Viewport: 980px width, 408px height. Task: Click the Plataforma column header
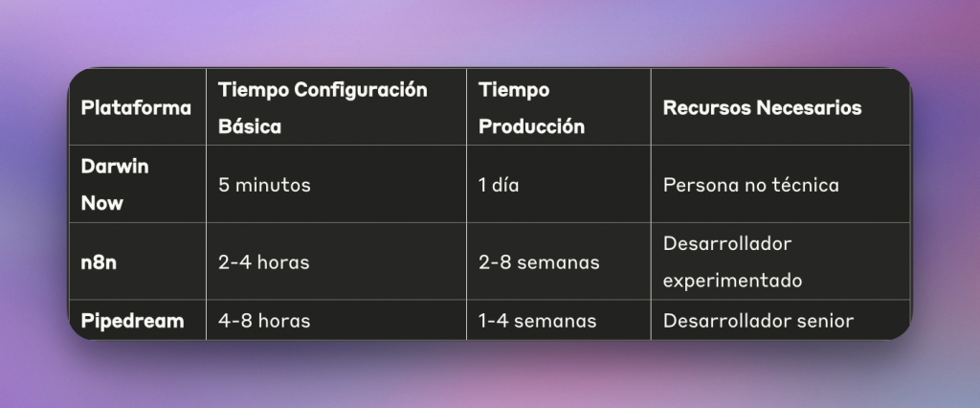[136, 108]
